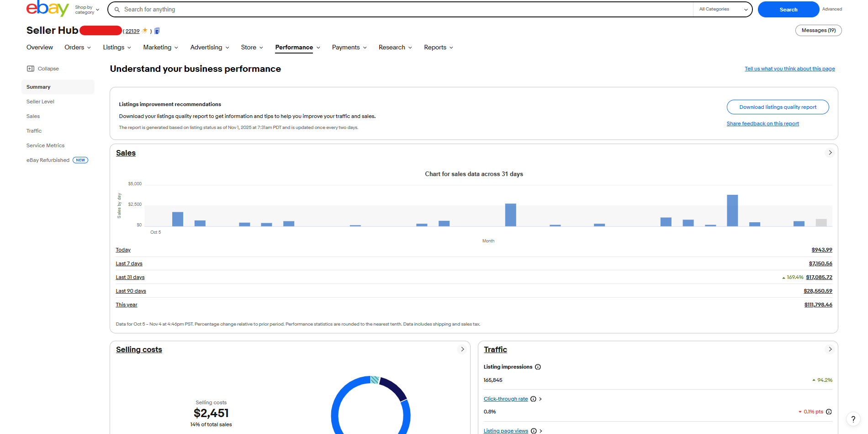The height and width of the screenshot is (434, 868).
Task: Select Traffic in the sidebar
Action: (x=34, y=131)
